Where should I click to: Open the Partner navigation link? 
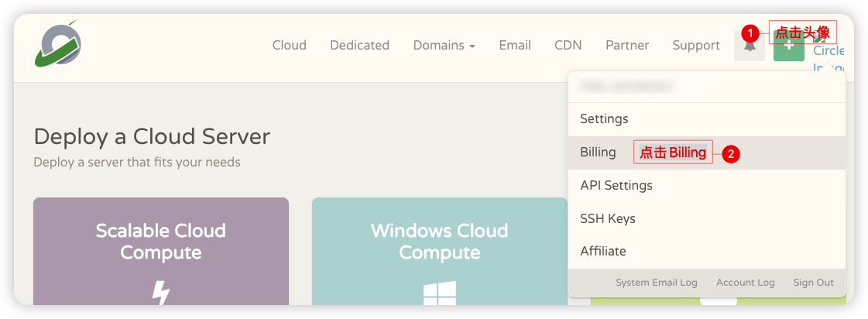(x=627, y=46)
